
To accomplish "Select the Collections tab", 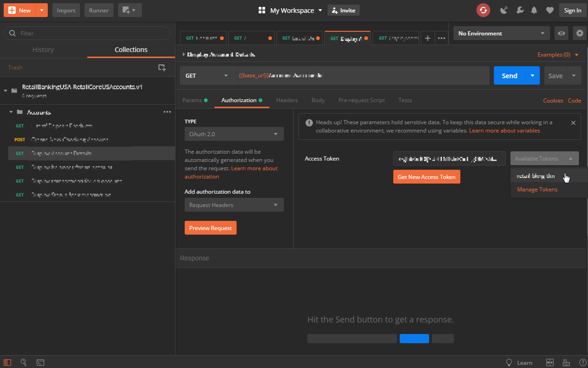I will pyautogui.click(x=131, y=50).
